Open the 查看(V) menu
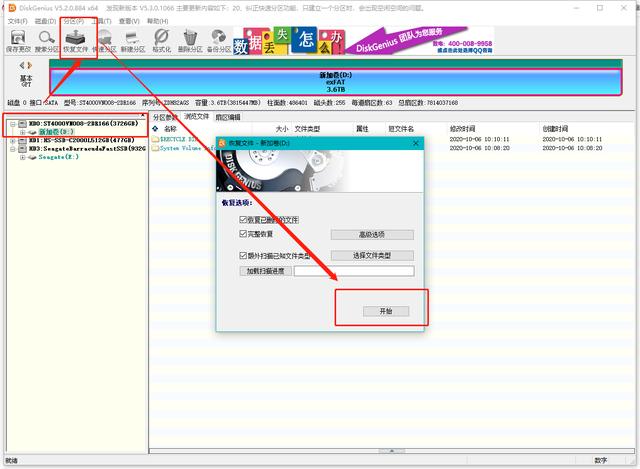 click(129, 21)
